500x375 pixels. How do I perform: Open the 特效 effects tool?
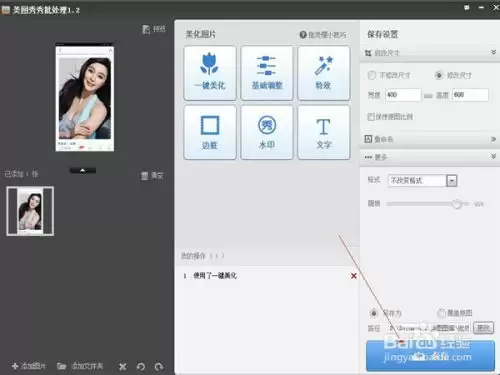pyautogui.click(x=324, y=73)
